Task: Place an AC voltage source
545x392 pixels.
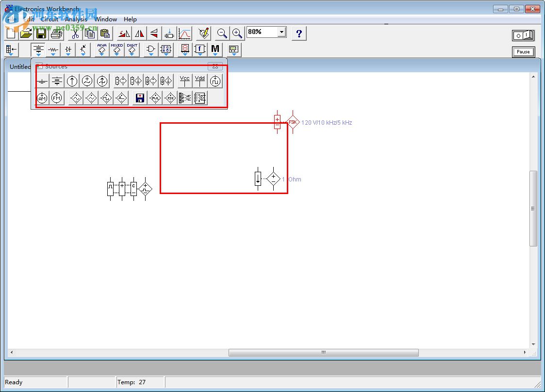Action: click(x=87, y=81)
